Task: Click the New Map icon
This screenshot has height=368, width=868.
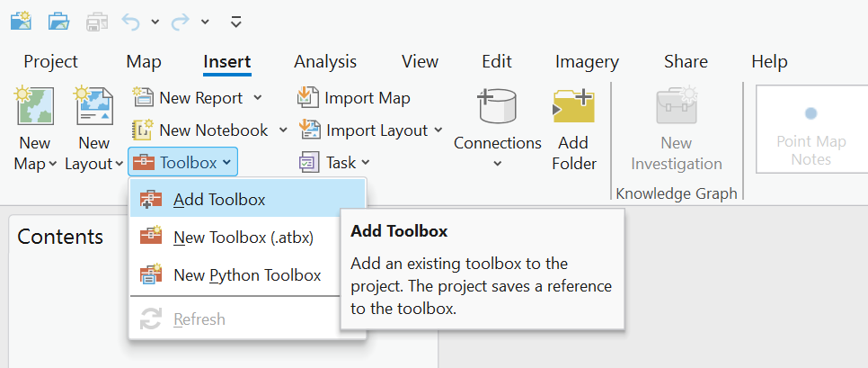Action: tap(35, 105)
